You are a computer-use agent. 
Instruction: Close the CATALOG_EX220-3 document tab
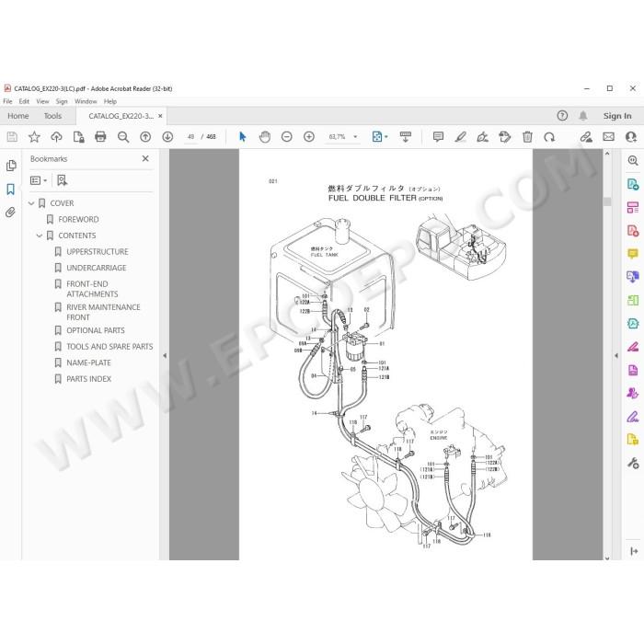click(x=160, y=116)
